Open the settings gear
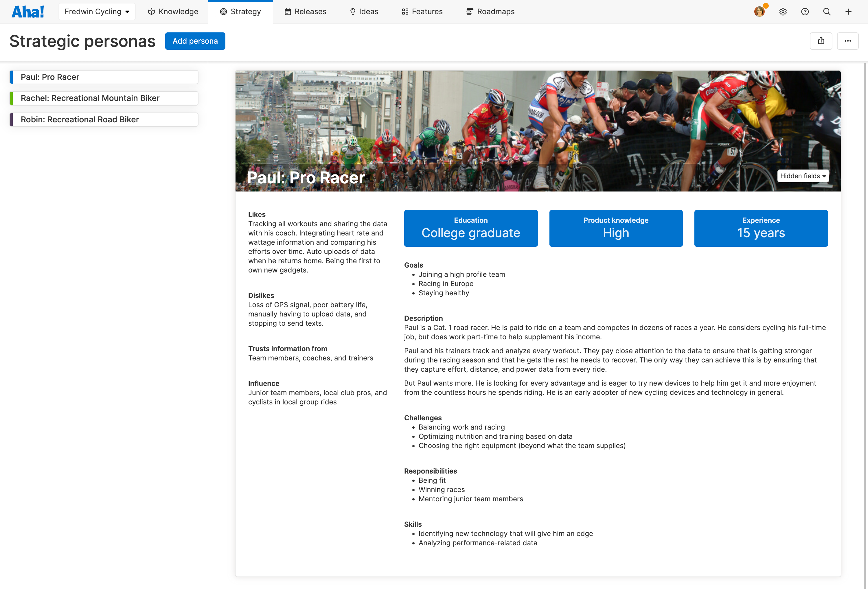This screenshot has width=868, height=593. tap(783, 12)
